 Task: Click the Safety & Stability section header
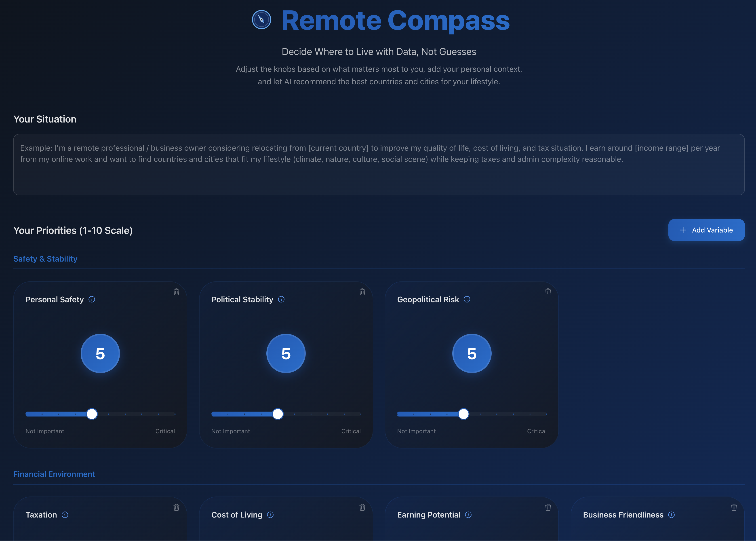[x=45, y=258]
